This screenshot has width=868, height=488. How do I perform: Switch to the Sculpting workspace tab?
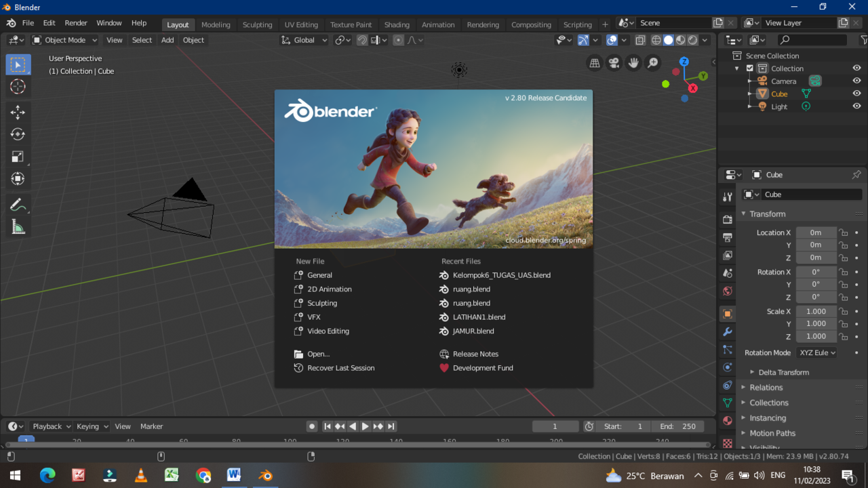click(x=258, y=24)
